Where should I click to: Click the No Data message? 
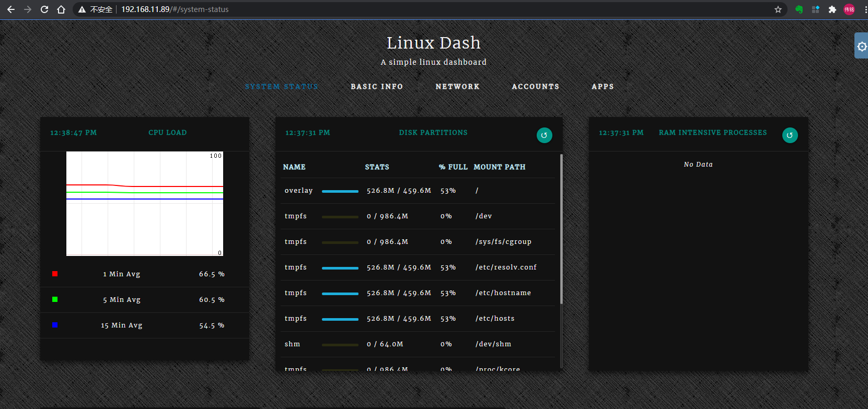click(698, 165)
